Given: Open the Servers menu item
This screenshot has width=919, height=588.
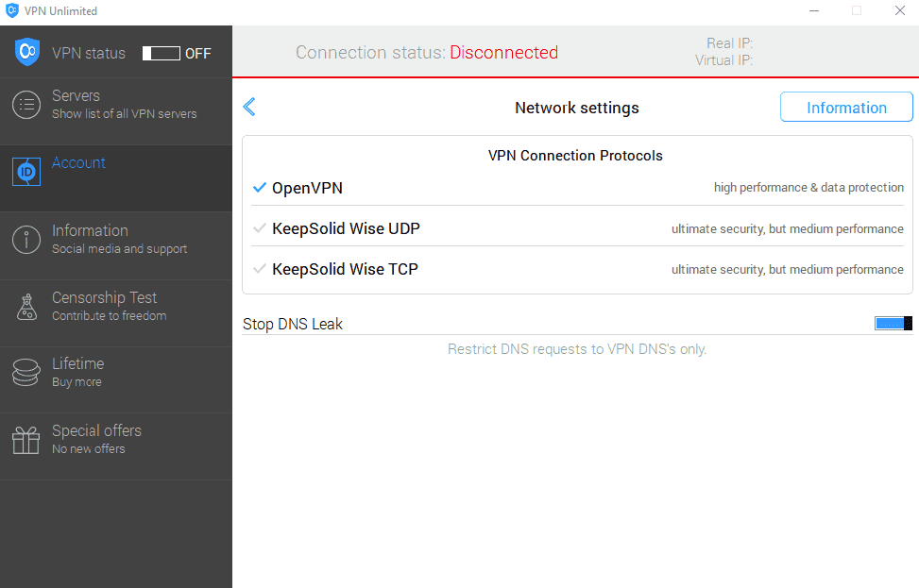Looking at the screenshot, I should (124, 105).
